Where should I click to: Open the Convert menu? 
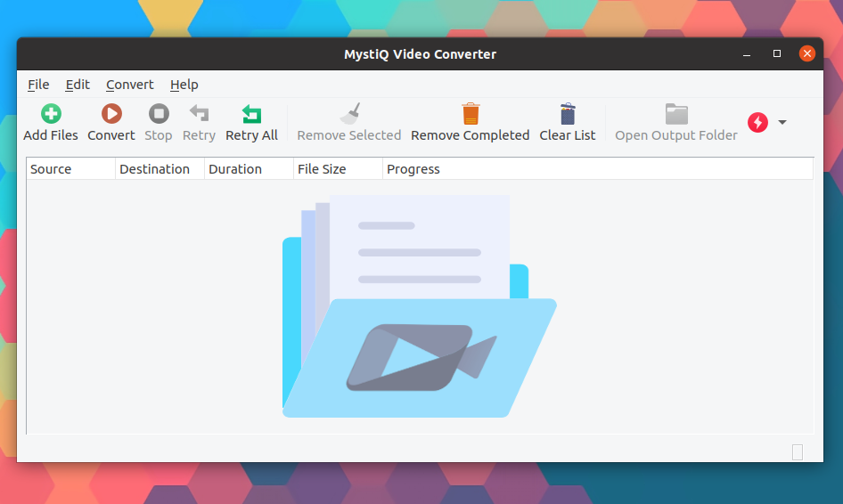click(x=129, y=85)
